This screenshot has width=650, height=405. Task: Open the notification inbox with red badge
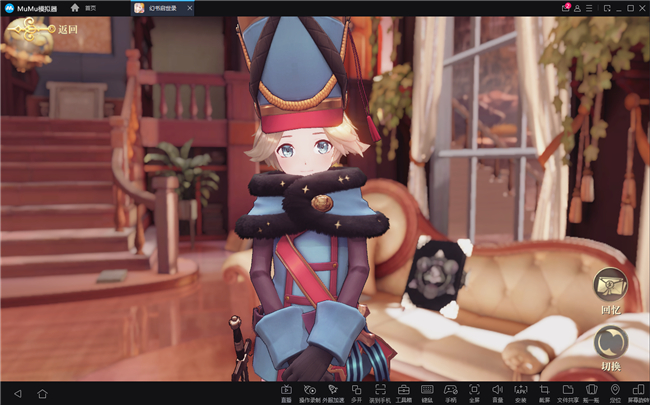tap(565, 8)
